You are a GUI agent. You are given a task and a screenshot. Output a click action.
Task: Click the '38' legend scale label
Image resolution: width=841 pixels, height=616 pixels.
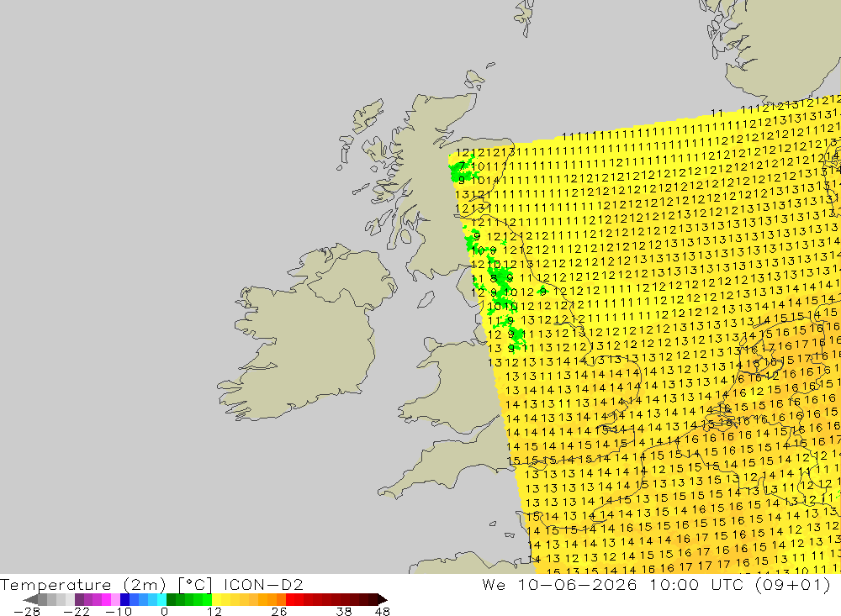pyautogui.click(x=344, y=611)
